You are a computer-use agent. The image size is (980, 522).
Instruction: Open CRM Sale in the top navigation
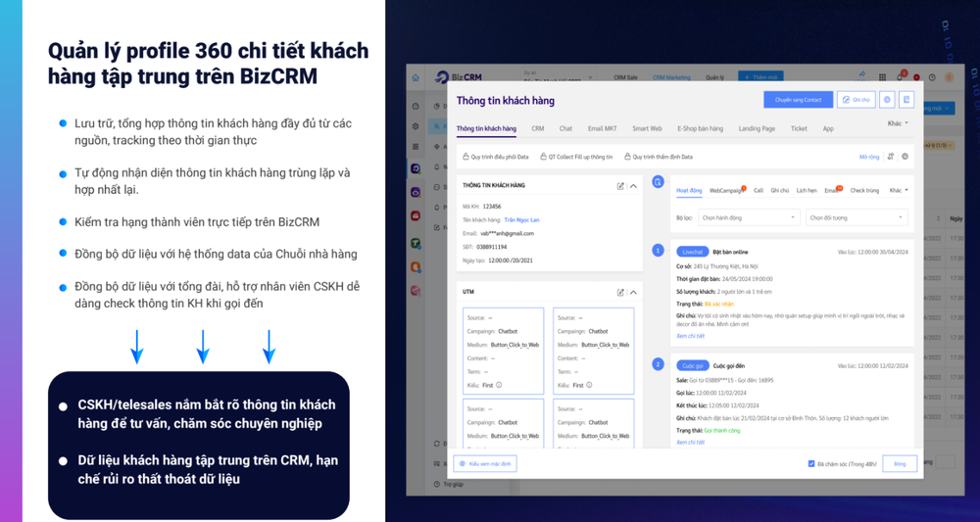(x=625, y=77)
